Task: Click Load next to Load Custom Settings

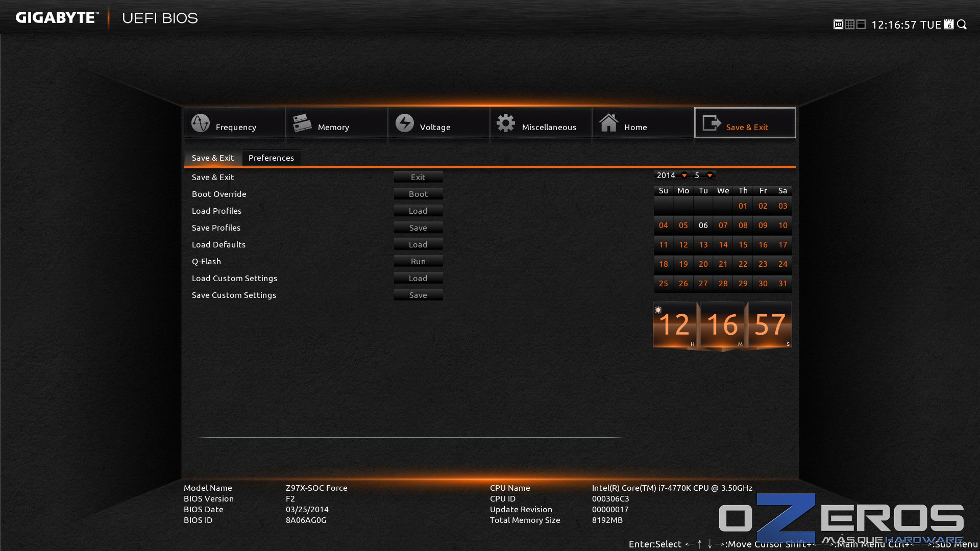Action: pos(418,278)
